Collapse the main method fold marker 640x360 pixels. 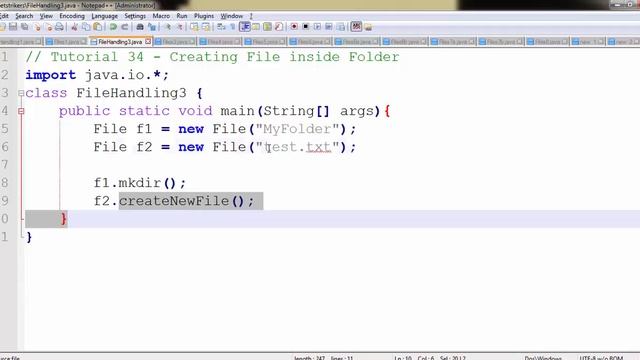tap(21, 111)
